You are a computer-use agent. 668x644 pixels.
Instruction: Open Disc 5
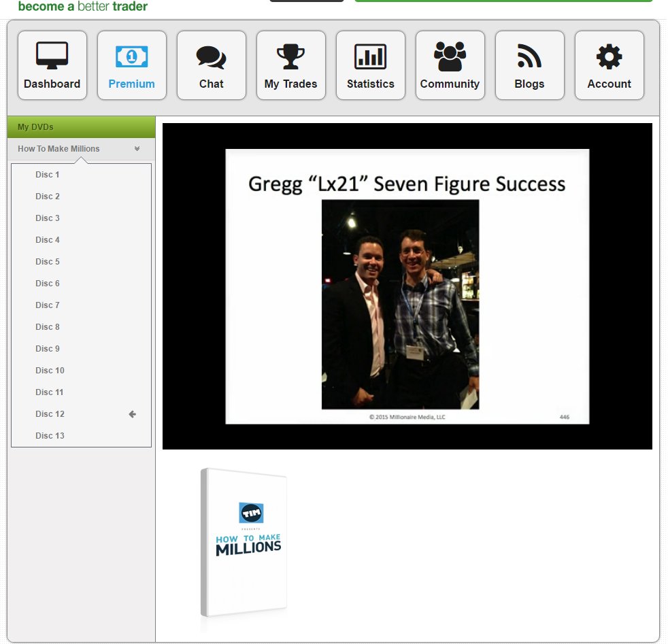[x=48, y=262]
